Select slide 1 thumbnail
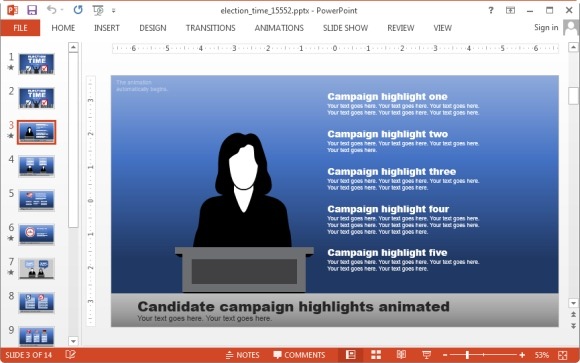Viewport: 580px width, 363px height. (x=37, y=64)
